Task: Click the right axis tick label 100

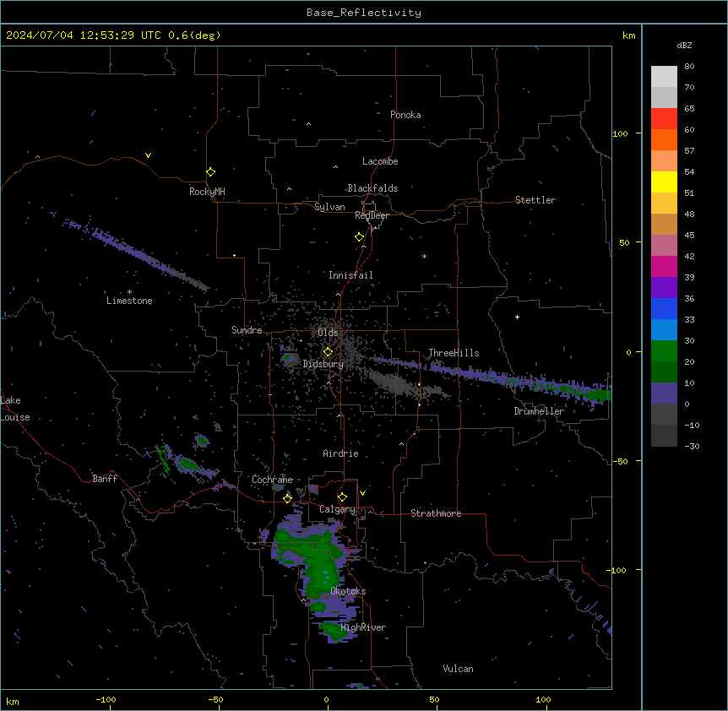Action: (x=621, y=133)
